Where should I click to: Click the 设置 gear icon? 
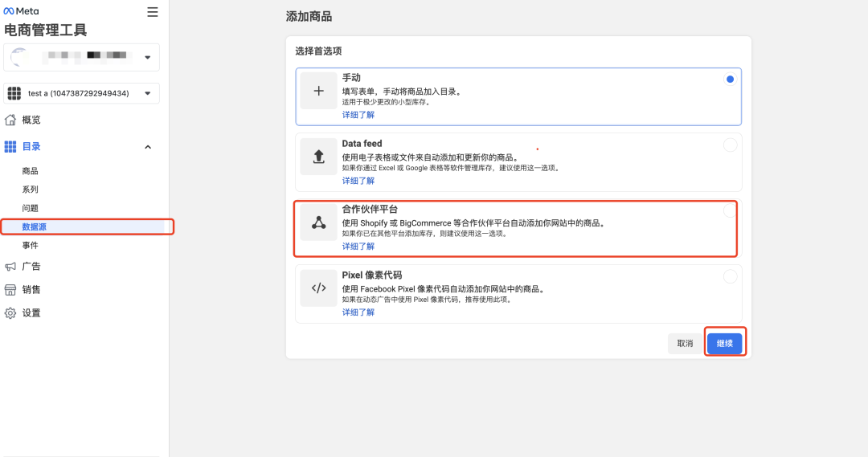[10, 313]
